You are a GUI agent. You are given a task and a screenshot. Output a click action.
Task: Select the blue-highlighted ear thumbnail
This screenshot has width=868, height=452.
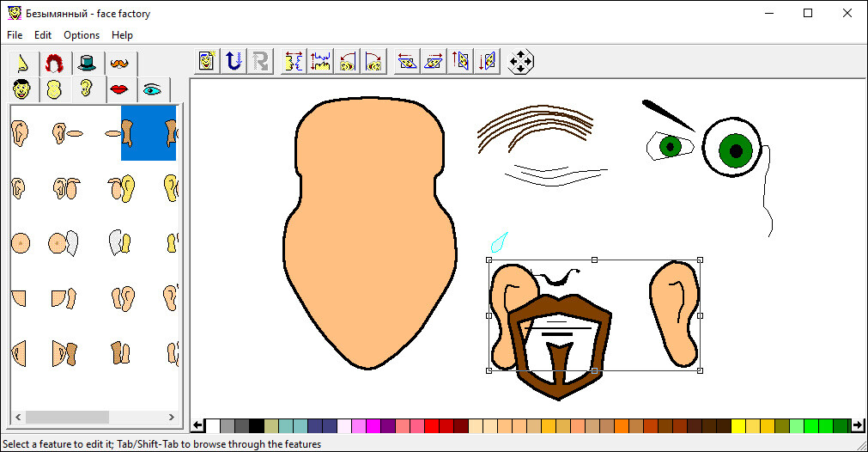coord(149,133)
